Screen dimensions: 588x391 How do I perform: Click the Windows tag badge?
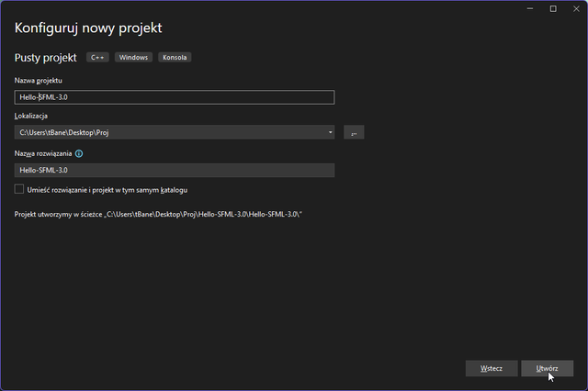133,57
